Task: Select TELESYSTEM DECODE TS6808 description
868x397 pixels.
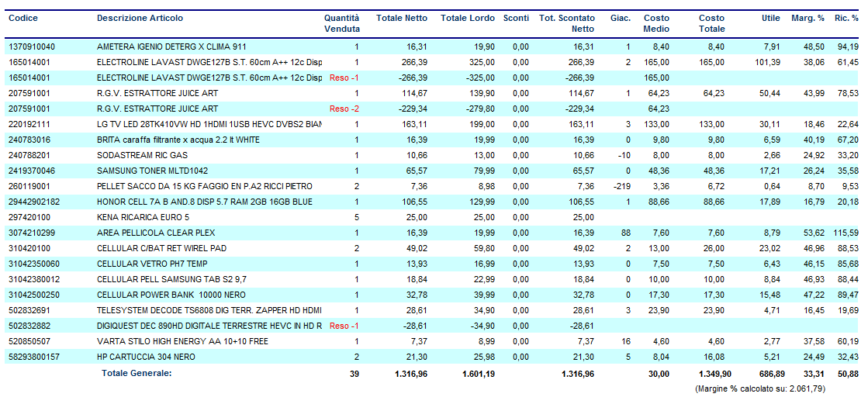Action: 209,310
